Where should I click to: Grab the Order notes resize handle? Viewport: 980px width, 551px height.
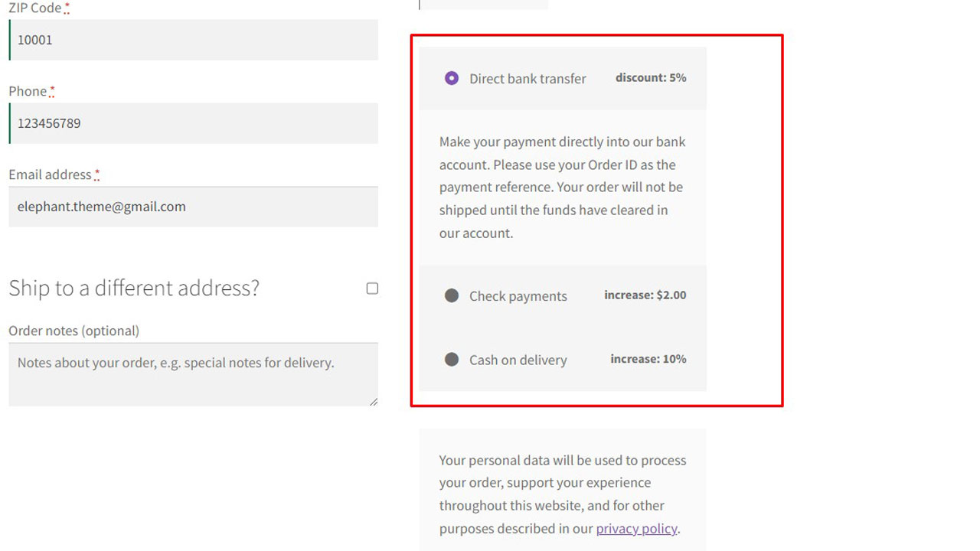[x=374, y=402]
